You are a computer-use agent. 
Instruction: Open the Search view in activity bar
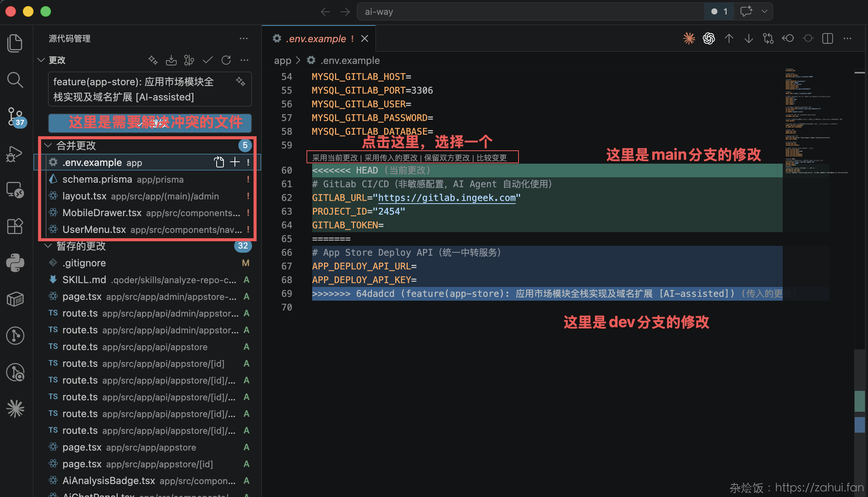point(15,80)
